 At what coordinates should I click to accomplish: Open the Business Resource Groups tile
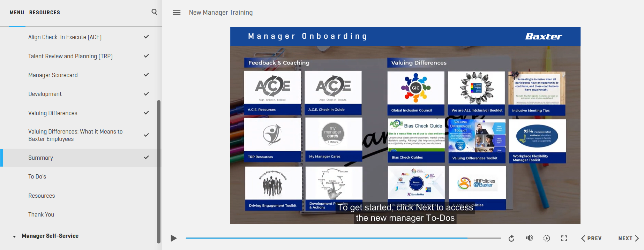pos(416,188)
